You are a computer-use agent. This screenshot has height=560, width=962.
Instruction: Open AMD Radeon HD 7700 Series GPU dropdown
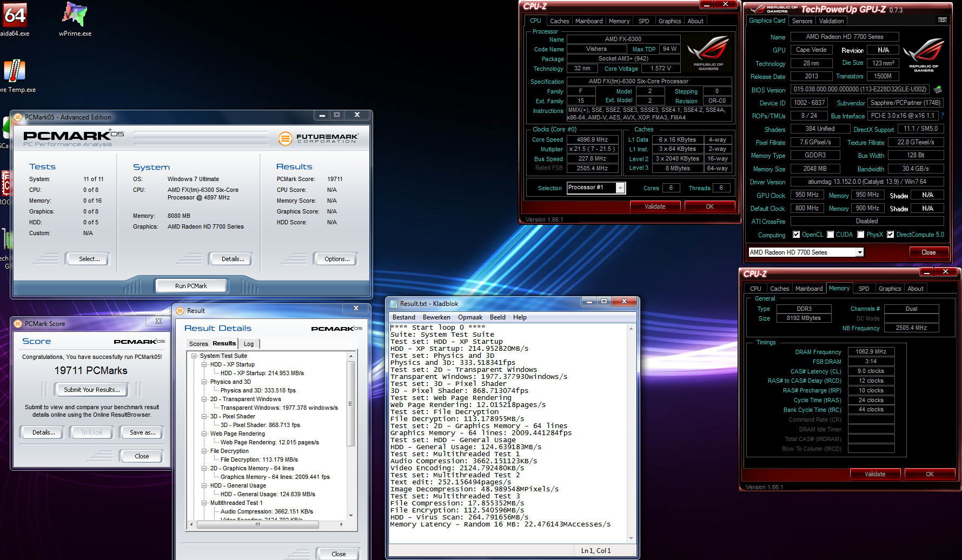859,252
